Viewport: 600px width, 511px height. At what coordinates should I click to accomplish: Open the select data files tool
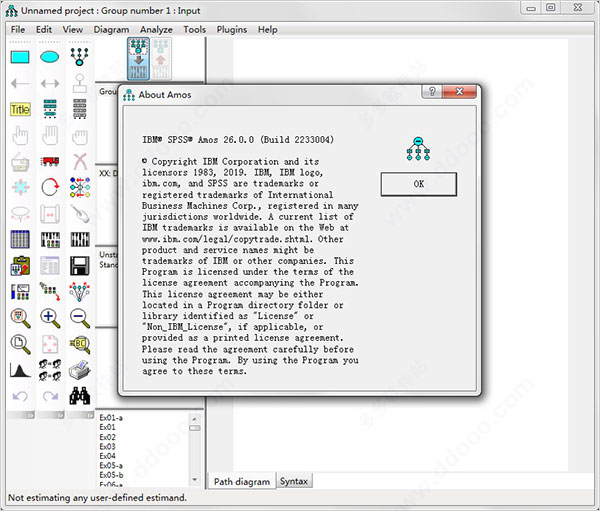pyautogui.click(x=20, y=240)
